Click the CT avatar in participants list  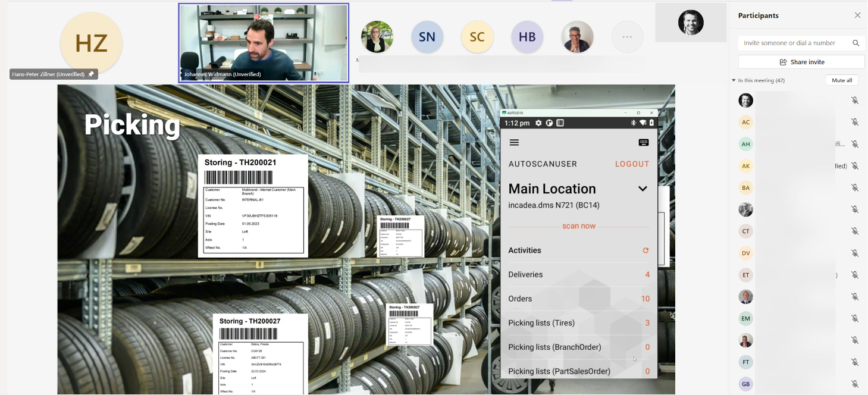[x=746, y=231]
